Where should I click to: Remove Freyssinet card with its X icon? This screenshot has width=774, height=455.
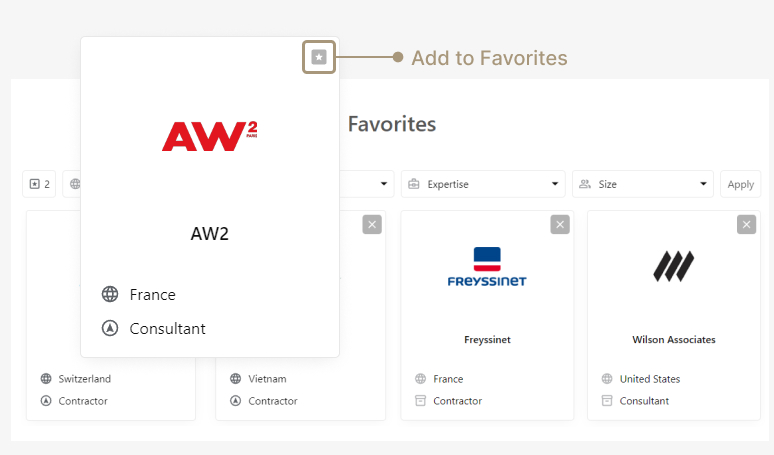point(559,225)
